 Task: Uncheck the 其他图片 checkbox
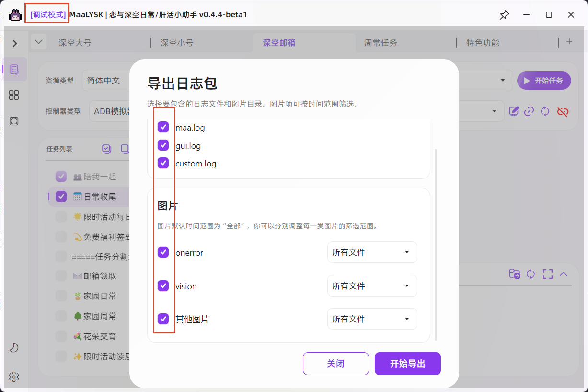163,319
